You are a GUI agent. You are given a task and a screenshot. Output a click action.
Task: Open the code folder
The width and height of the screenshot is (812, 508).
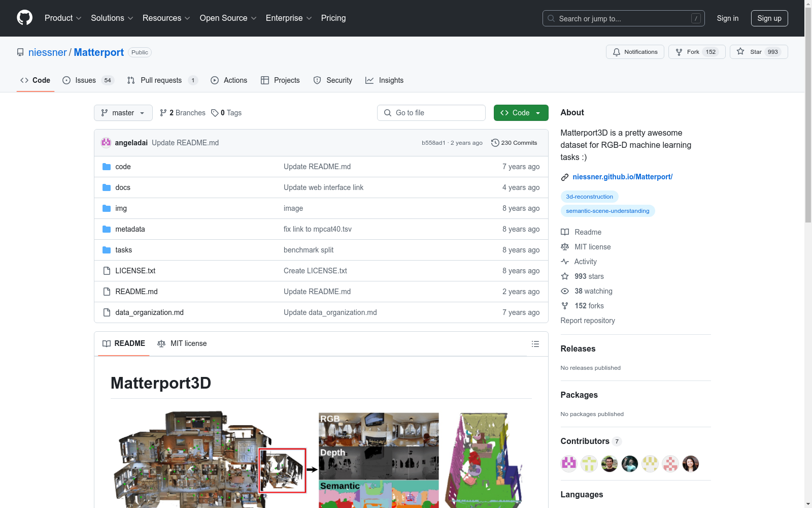click(x=123, y=167)
